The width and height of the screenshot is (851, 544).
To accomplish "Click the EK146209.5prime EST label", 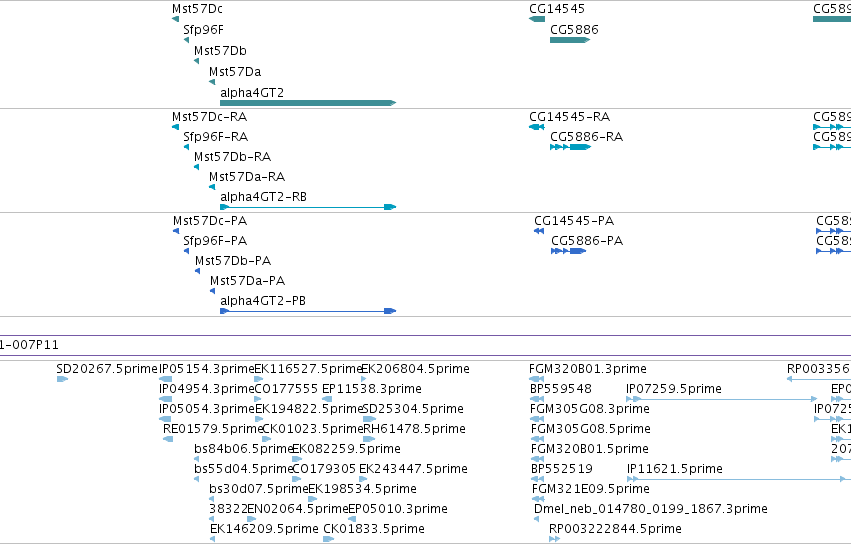I will [264, 529].
